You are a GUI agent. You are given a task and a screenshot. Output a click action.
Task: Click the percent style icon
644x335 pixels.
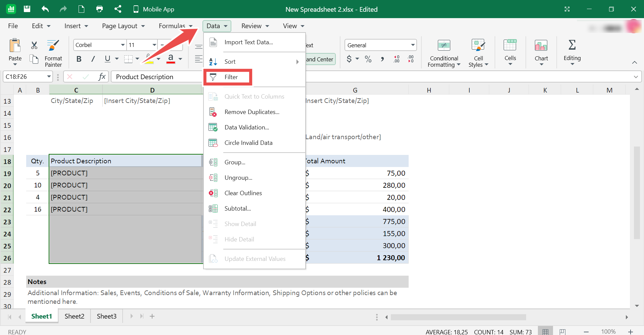[368, 59]
